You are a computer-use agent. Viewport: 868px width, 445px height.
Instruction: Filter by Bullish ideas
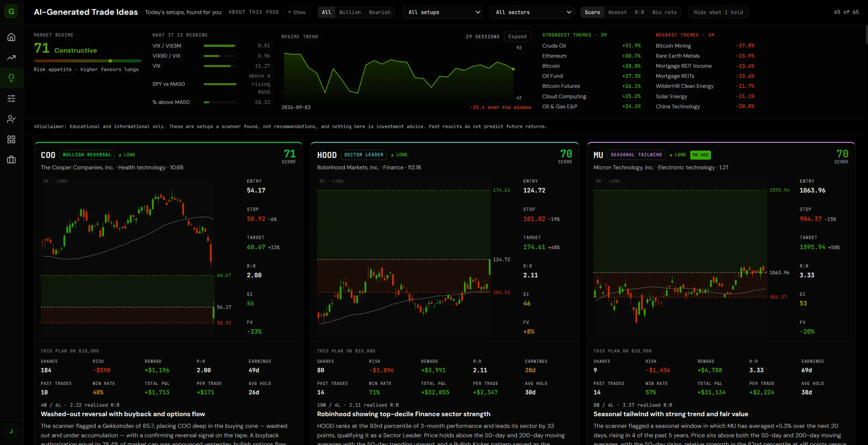pyautogui.click(x=350, y=12)
